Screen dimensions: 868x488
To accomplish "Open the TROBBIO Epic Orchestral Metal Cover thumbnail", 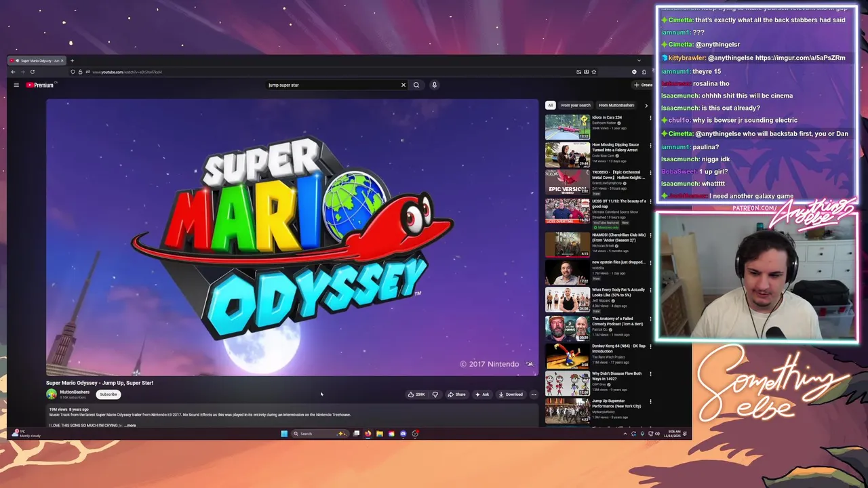I will click(568, 182).
